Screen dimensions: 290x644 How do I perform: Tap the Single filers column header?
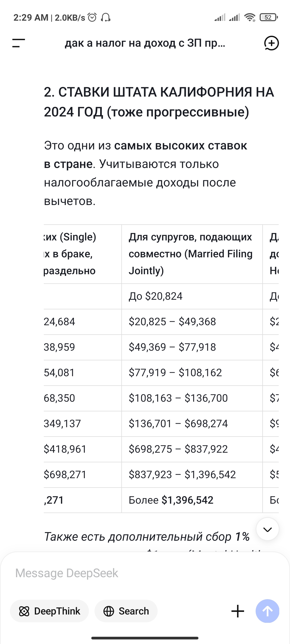point(70,254)
